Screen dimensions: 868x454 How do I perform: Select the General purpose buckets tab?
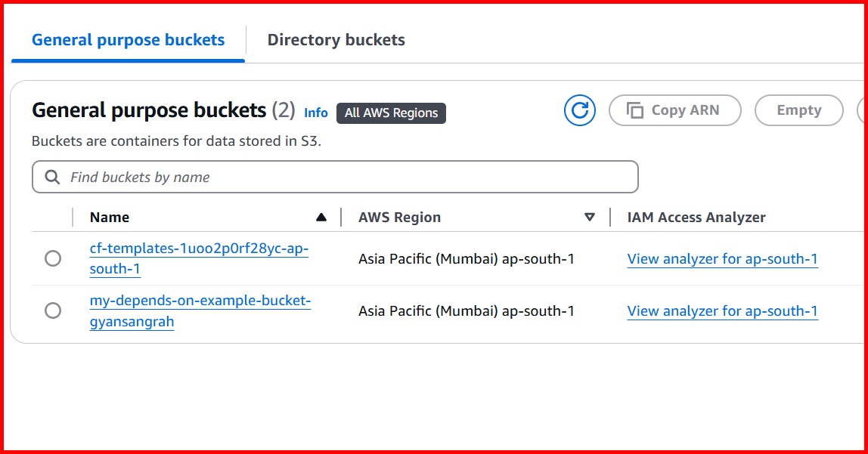click(126, 39)
